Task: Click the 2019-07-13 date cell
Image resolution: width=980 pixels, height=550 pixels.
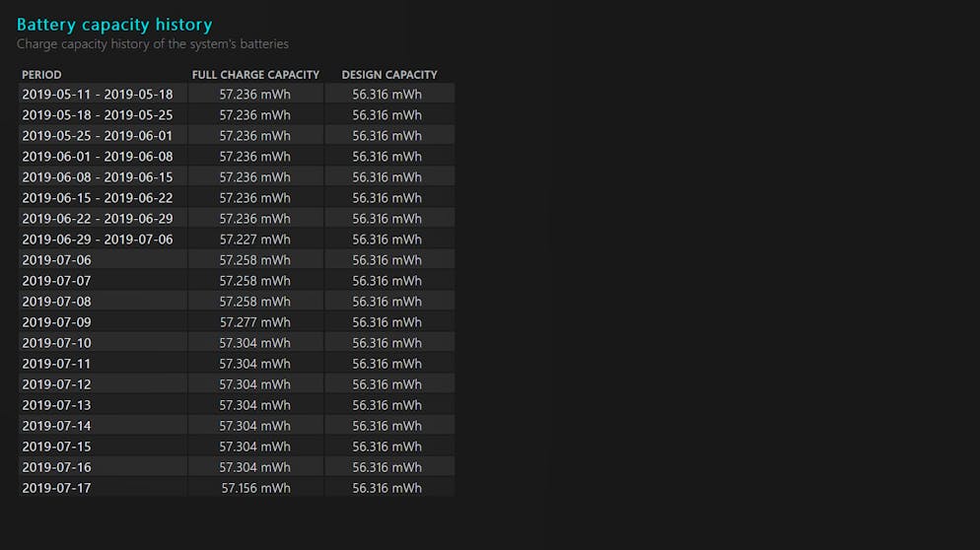Action: [57, 405]
